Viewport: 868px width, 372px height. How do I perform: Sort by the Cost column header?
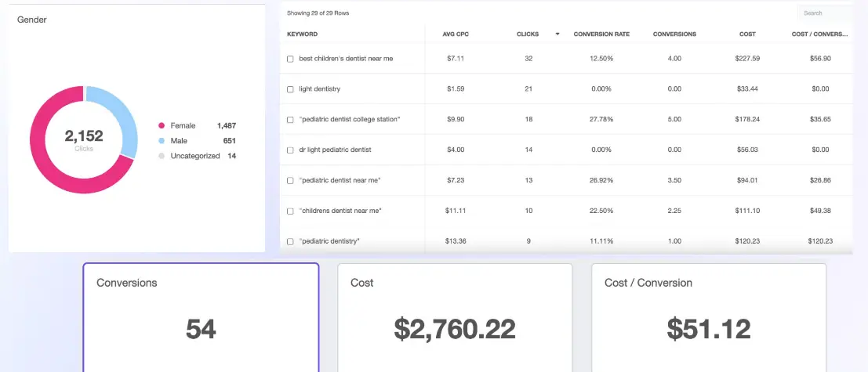pyautogui.click(x=747, y=34)
